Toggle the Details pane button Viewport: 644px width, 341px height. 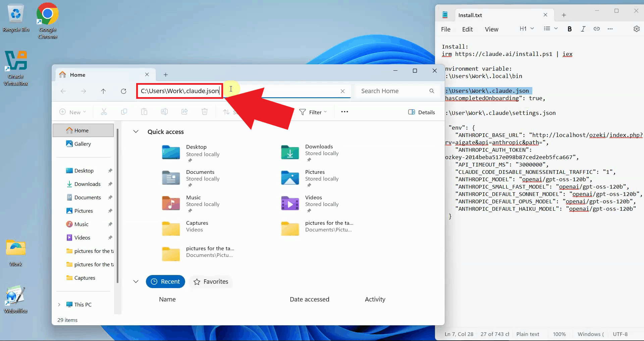[422, 112]
